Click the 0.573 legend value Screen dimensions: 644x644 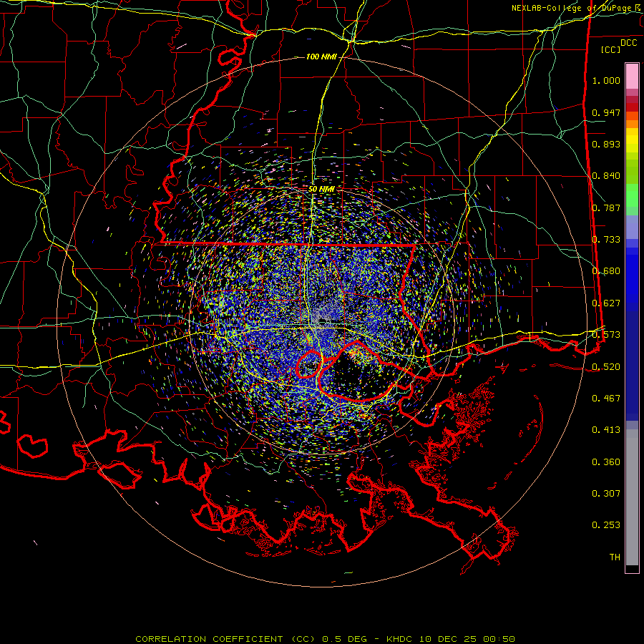pos(606,335)
